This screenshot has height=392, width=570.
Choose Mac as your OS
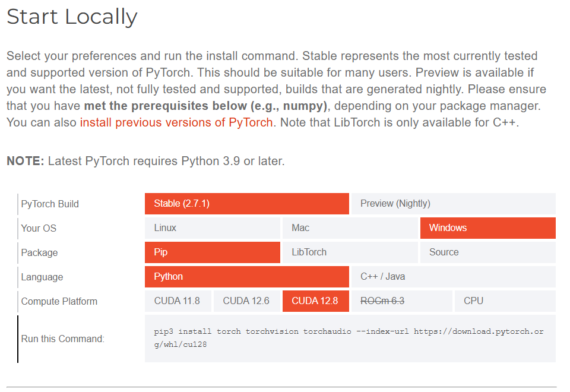(350, 228)
